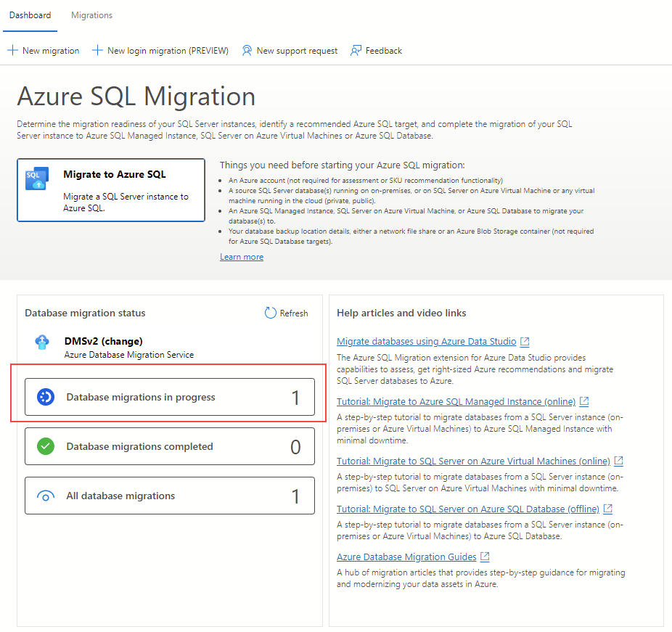Follow the Learn more link
The height and width of the screenshot is (632, 672).
242,257
